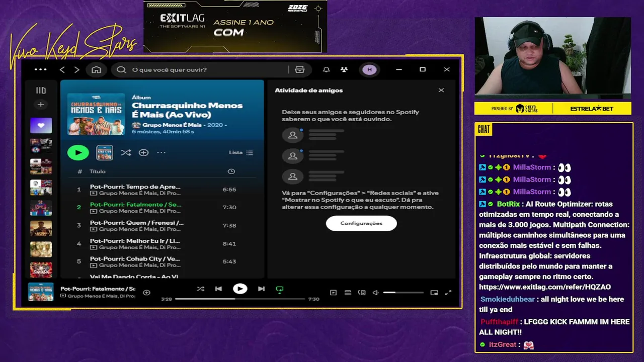Viewport: 644px width, 362px height.
Task: Open the Spotify three-dot app menu
Action: click(x=40, y=70)
